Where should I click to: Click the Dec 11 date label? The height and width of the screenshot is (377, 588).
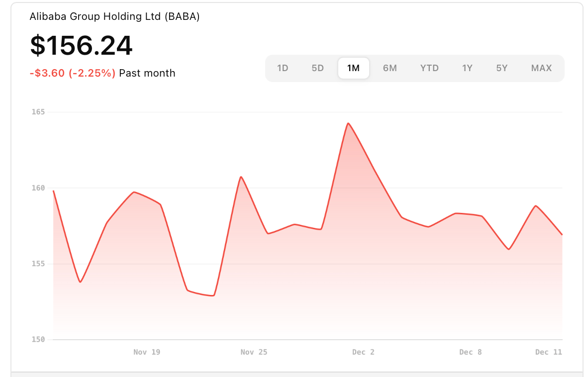[x=549, y=352]
